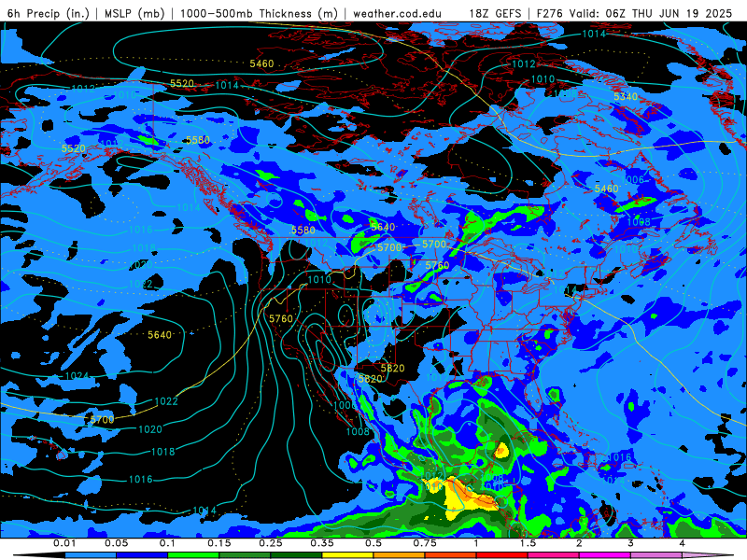Select the magenta 2–3 legend swatch
747x560 pixels.
[x=605, y=555]
